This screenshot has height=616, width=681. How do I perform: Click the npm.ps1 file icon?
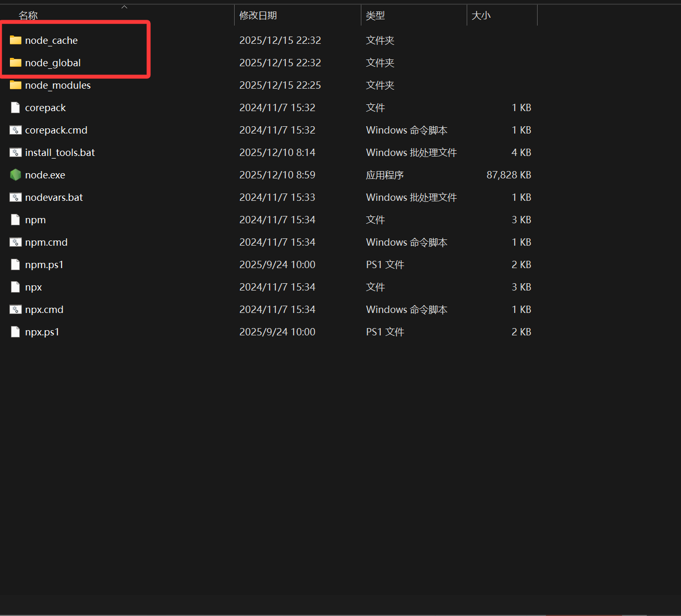(16, 264)
